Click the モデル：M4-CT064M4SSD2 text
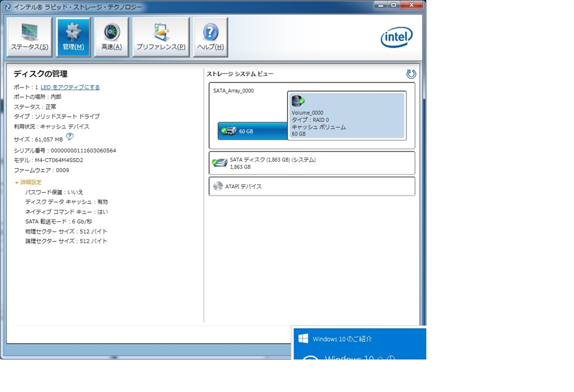The image size is (574, 392). [48, 160]
